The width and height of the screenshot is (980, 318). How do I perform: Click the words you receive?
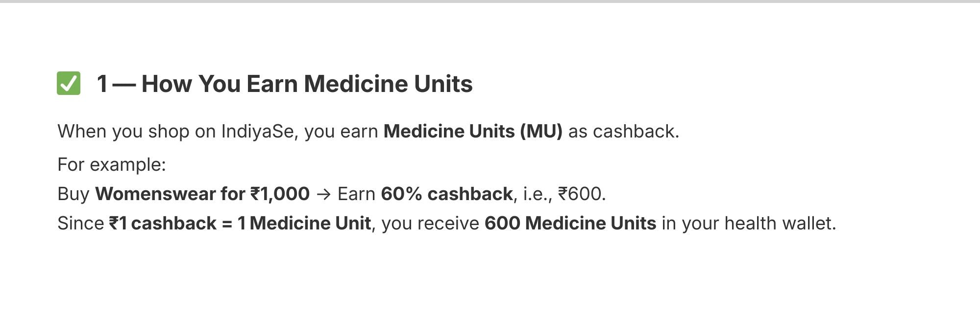click(430, 223)
